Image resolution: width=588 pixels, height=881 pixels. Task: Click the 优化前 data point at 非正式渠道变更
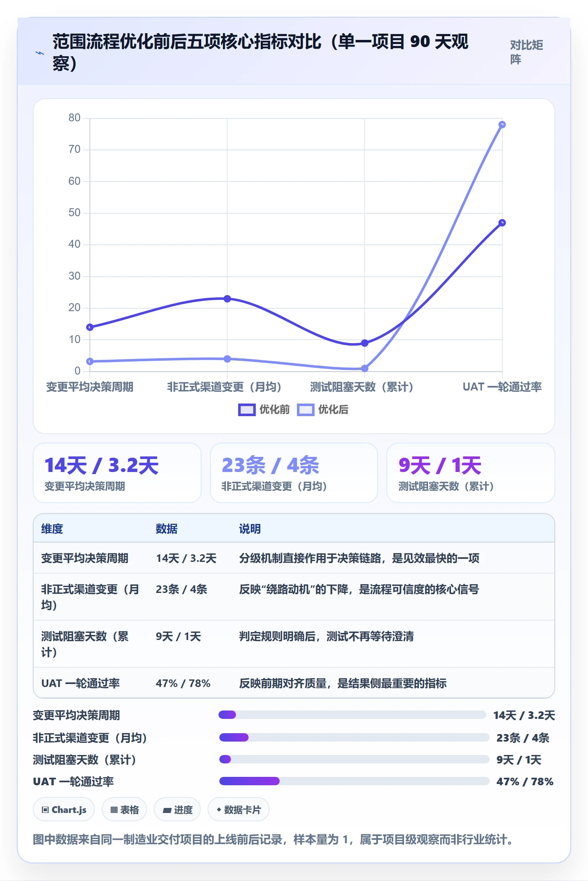[x=227, y=299]
